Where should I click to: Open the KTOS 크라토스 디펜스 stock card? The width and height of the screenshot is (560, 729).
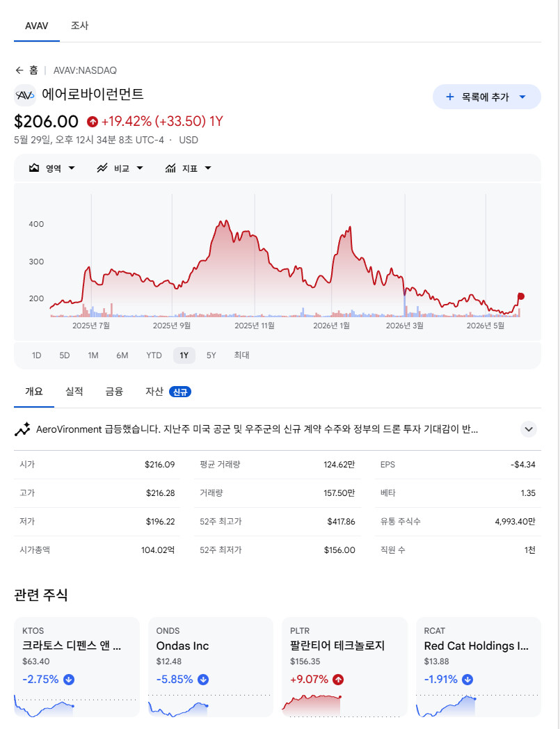point(77,667)
